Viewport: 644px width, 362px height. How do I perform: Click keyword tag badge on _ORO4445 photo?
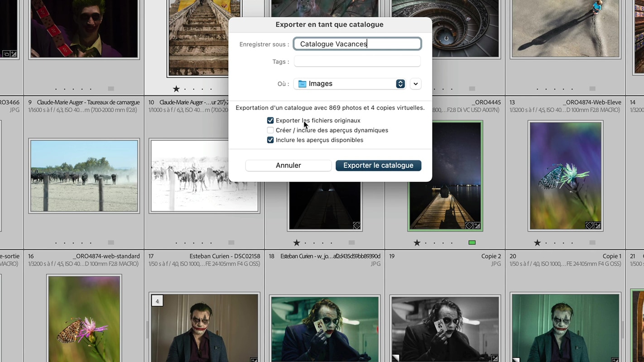(469, 225)
